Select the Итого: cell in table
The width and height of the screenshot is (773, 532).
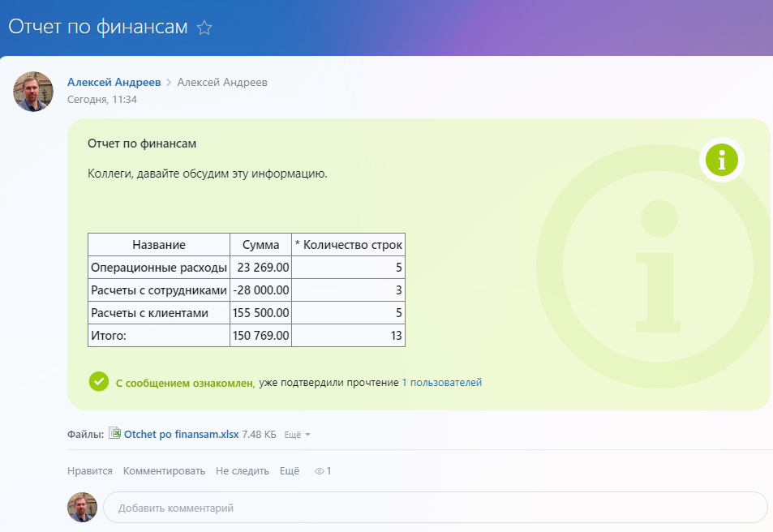(x=158, y=335)
